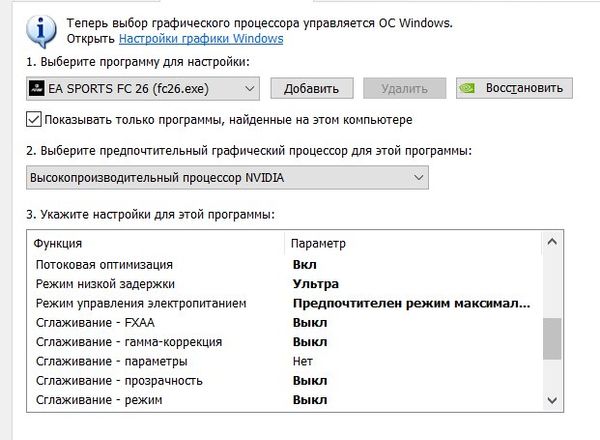Expand the "Высокопроизводительный процессор NVIDIA" dropdown
Image resolution: width=600 pixels, height=440 pixels.
pyautogui.click(x=228, y=177)
